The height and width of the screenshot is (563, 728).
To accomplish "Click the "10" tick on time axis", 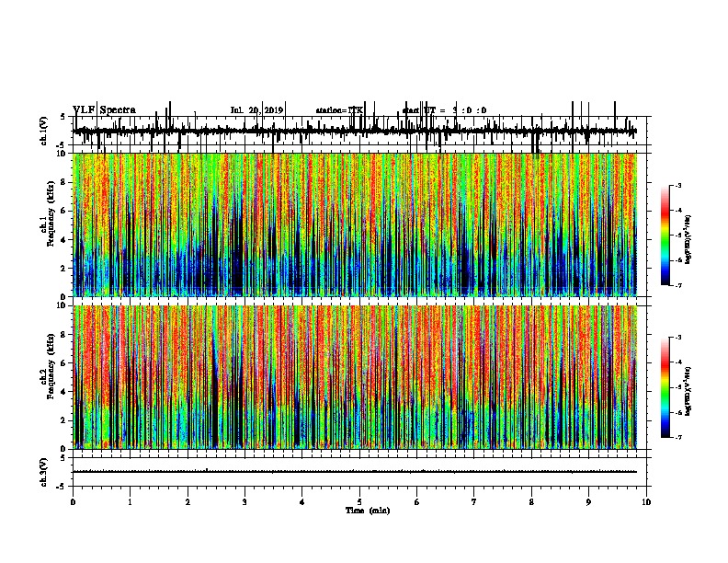I will pyautogui.click(x=646, y=502).
